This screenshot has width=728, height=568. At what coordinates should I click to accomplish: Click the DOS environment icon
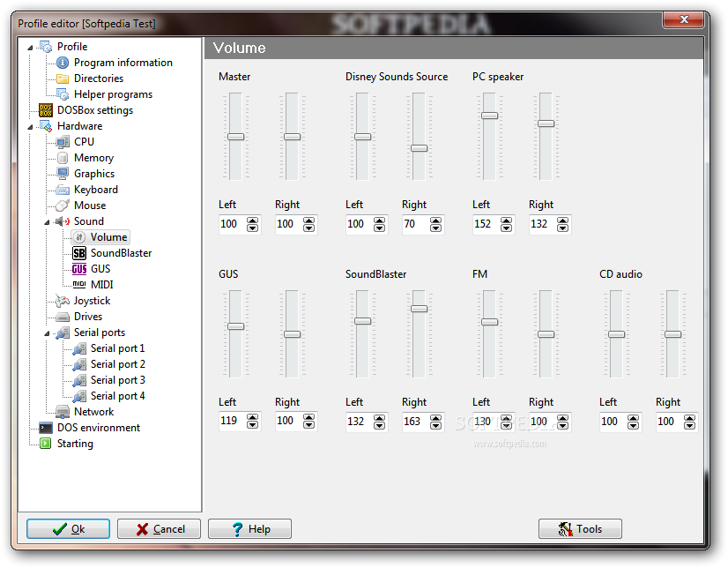[46, 428]
